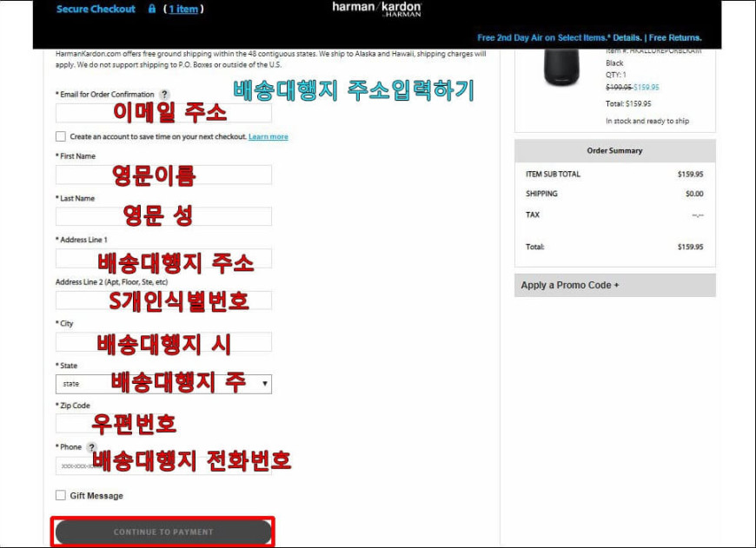
Task: Focus the Address Line 2 field
Action: [x=163, y=300]
